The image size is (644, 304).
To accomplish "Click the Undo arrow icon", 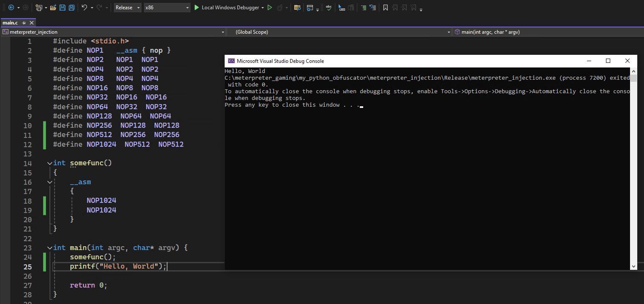I will (x=84, y=8).
